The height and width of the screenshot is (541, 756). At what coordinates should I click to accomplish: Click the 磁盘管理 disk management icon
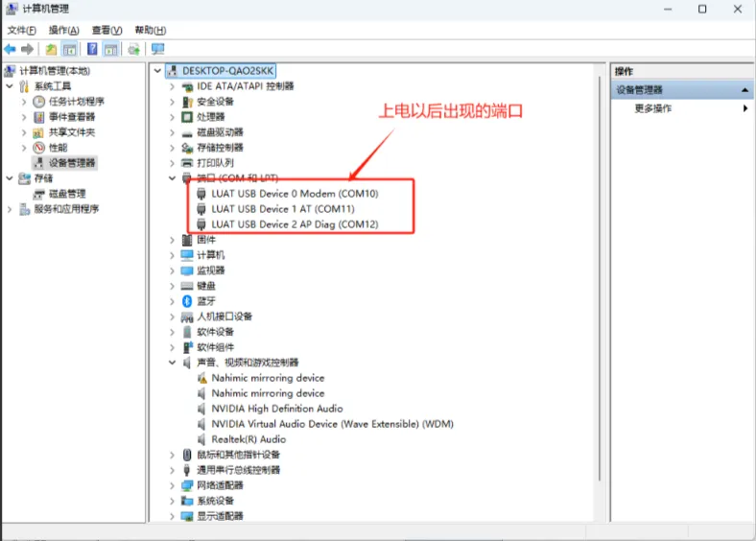pyautogui.click(x=39, y=194)
